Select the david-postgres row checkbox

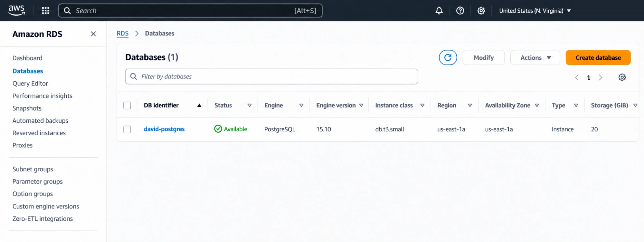click(127, 129)
